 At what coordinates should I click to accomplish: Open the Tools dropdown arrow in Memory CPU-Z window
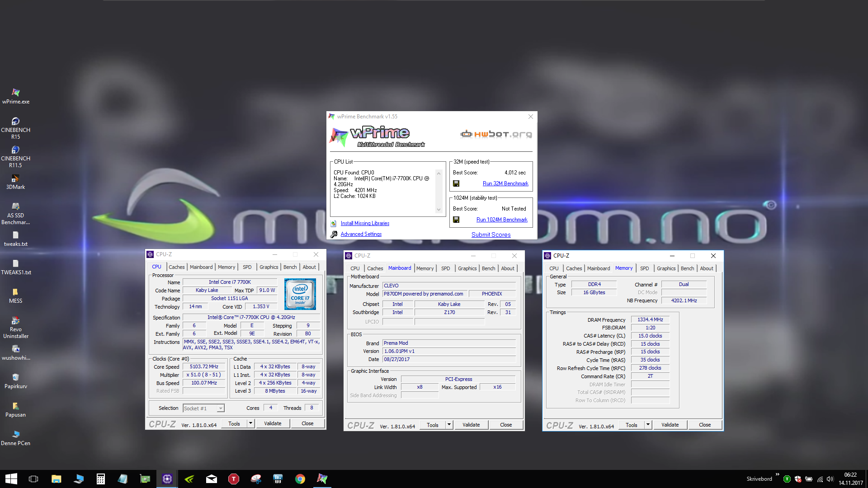coord(648,425)
